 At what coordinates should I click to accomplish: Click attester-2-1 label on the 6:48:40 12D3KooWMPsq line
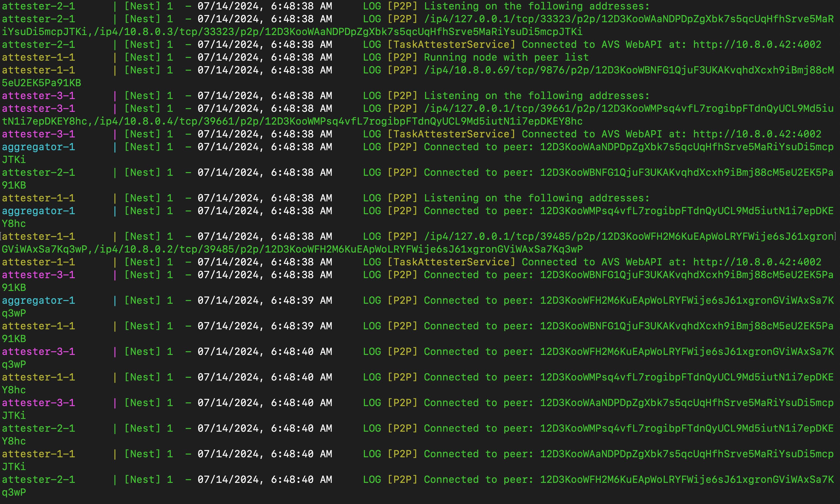tap(38, 429)
